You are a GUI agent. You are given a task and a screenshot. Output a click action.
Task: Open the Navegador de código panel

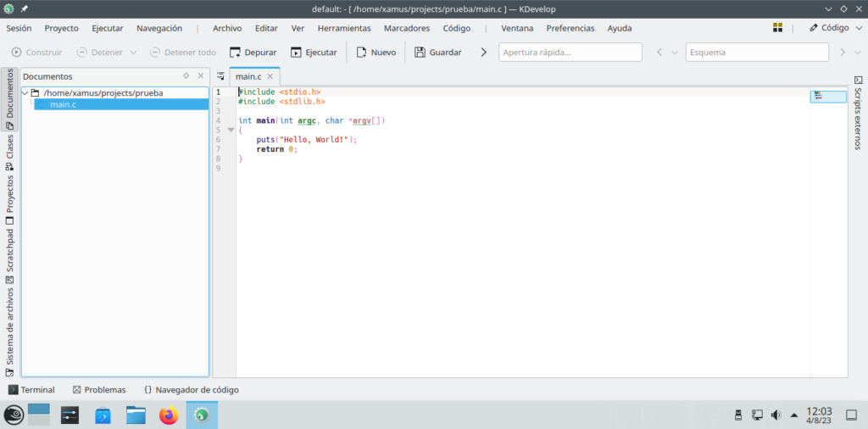191,390
